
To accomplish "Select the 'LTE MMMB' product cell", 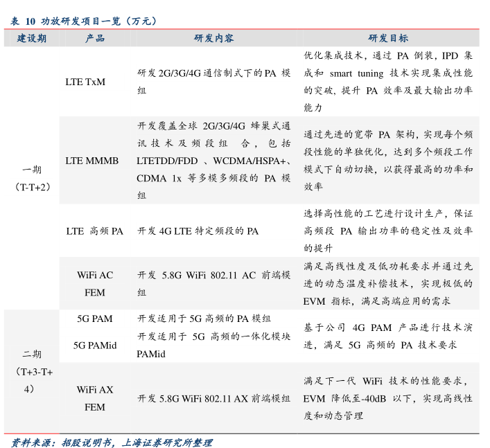I will tap(92, 161).
